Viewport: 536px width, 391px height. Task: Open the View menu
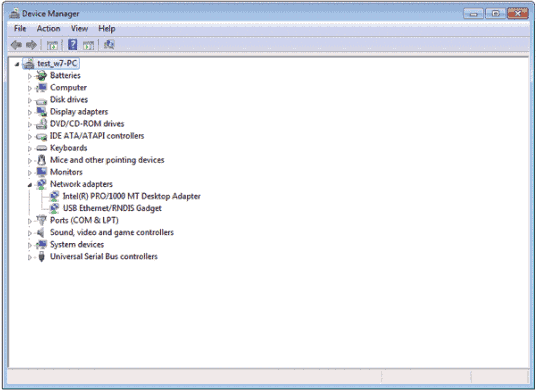79,28
